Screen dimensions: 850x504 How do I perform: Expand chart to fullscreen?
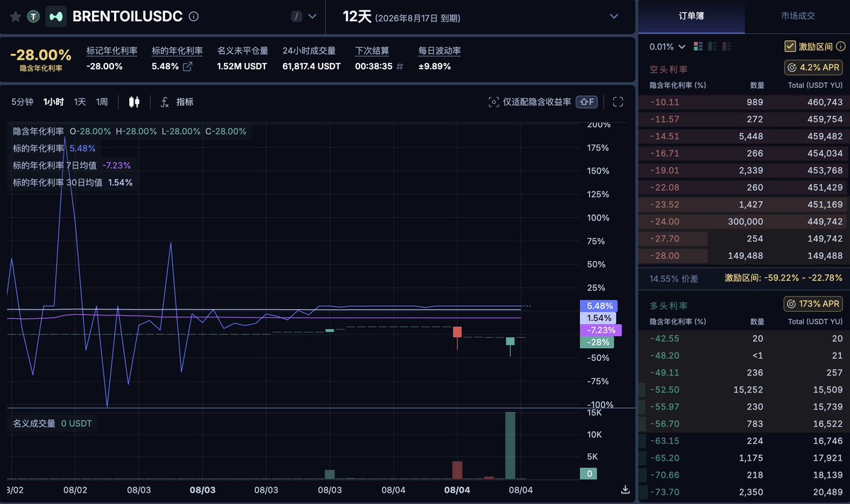[618, 102]
